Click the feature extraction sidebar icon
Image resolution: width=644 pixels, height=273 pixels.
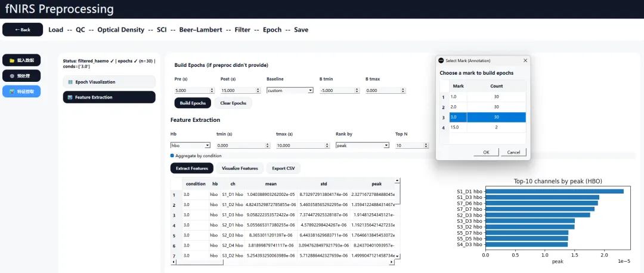click(x=13, y=91)
